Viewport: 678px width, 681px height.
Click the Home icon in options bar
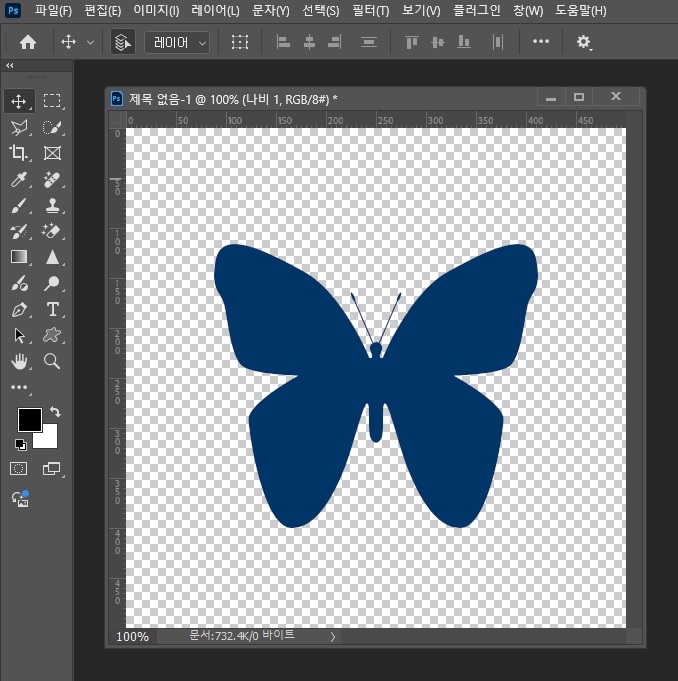coord(28,42)
